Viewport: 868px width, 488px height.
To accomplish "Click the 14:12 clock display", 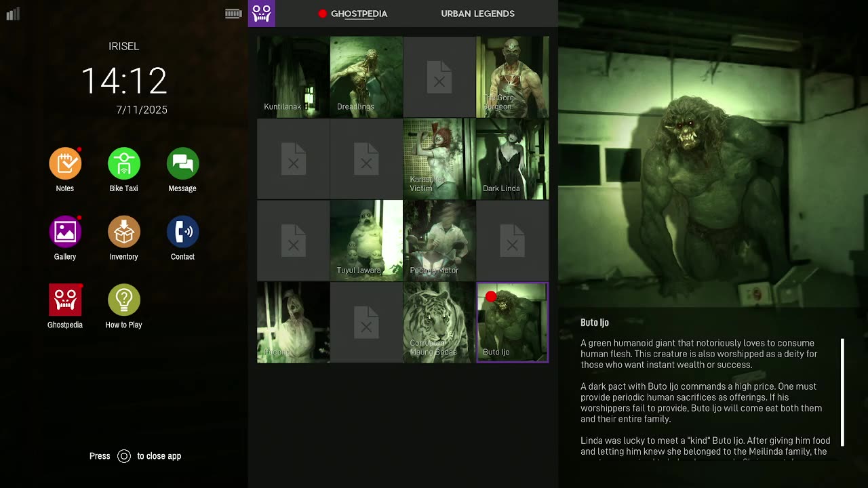I will tap(124, 81).
